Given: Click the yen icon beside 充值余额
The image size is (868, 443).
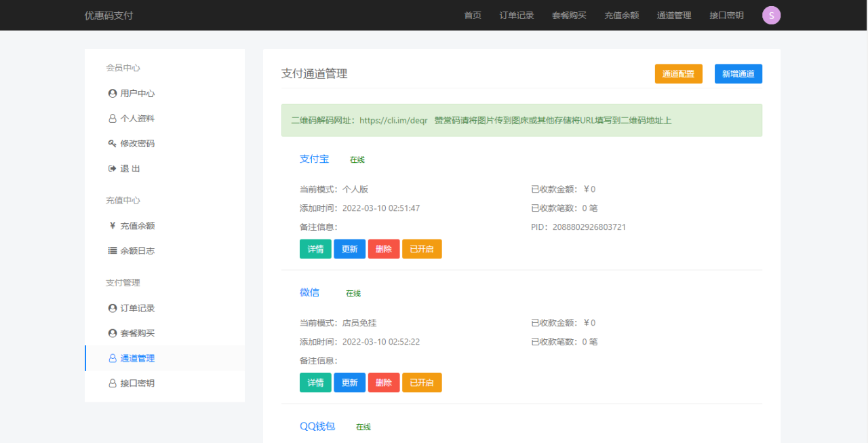Looking at the screenshot, I should 113,226.
